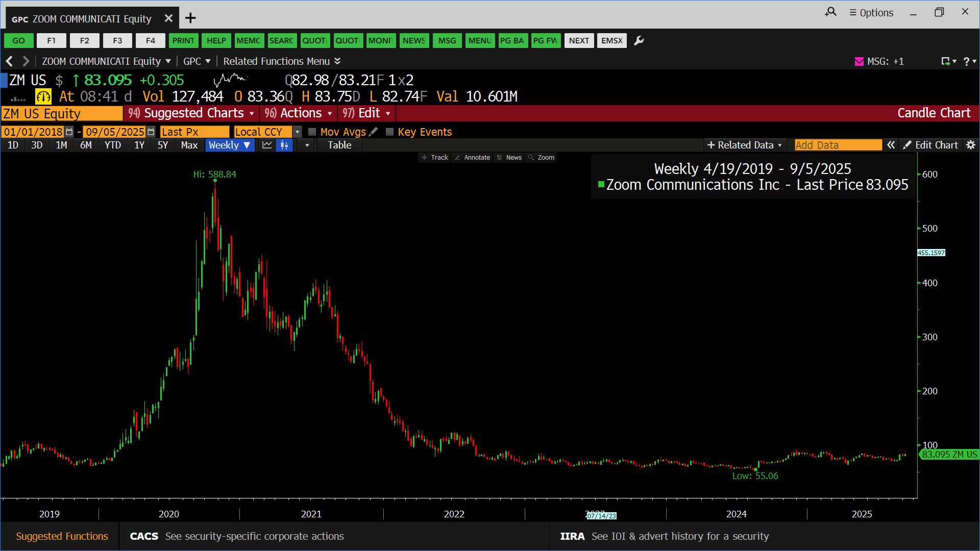Open chart settings gear icon

[x=970, y=145]
